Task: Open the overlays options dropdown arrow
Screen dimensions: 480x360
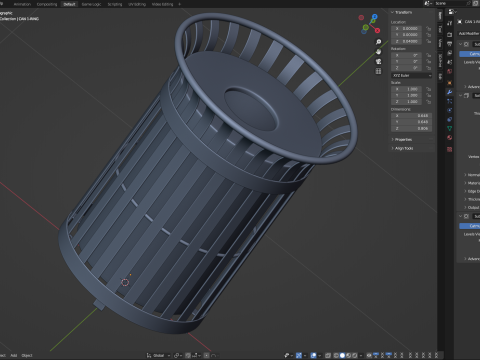Action: [319, 355]
